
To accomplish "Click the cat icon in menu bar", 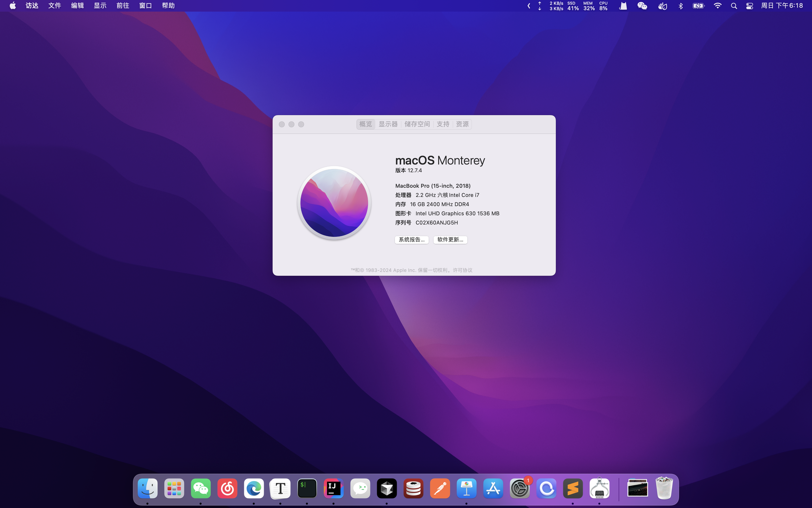I will click(623, 6).
